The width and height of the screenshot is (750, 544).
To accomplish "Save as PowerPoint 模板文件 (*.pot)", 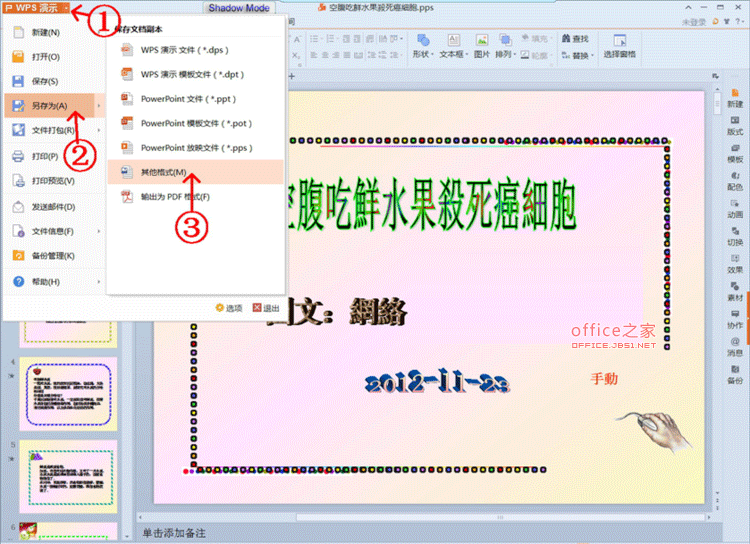I will click(195, 123).
